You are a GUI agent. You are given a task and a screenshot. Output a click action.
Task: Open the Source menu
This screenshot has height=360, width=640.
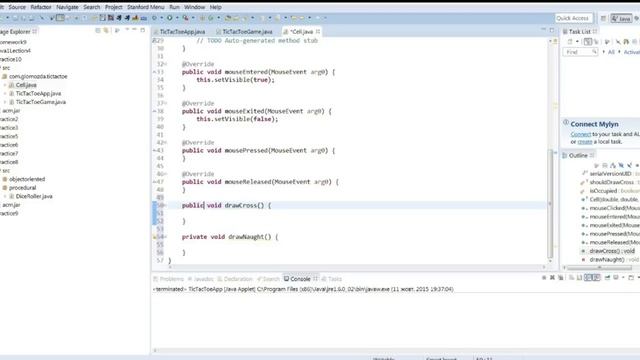(x=17, y=7)
